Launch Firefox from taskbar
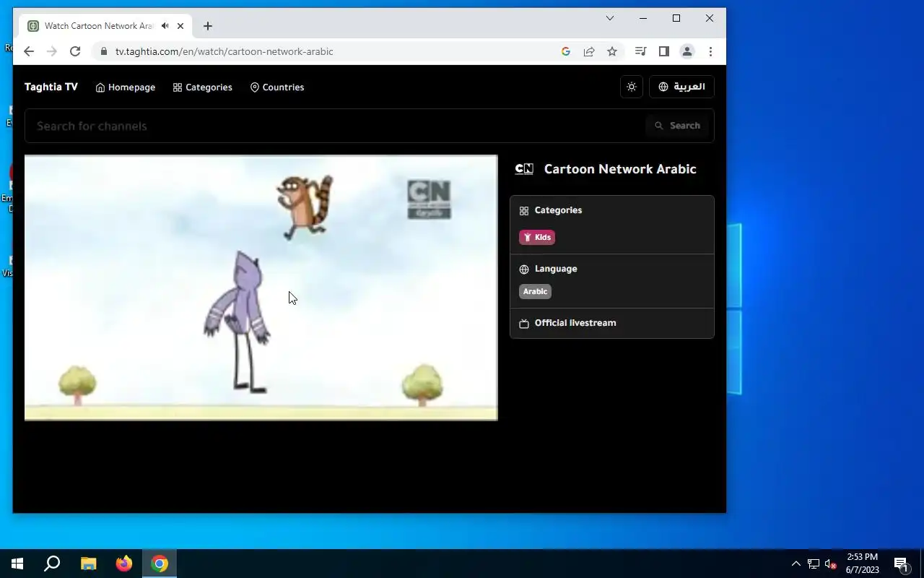Screen dimensions: 924x578 (124, 564)
